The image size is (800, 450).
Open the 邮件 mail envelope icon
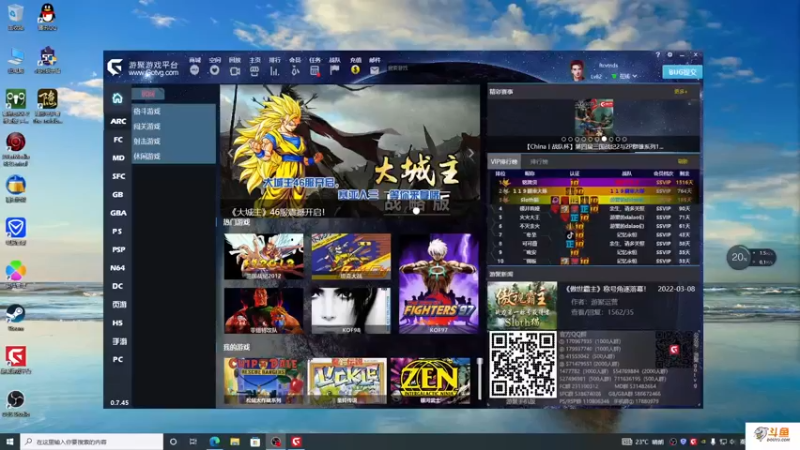coord(375,70)
